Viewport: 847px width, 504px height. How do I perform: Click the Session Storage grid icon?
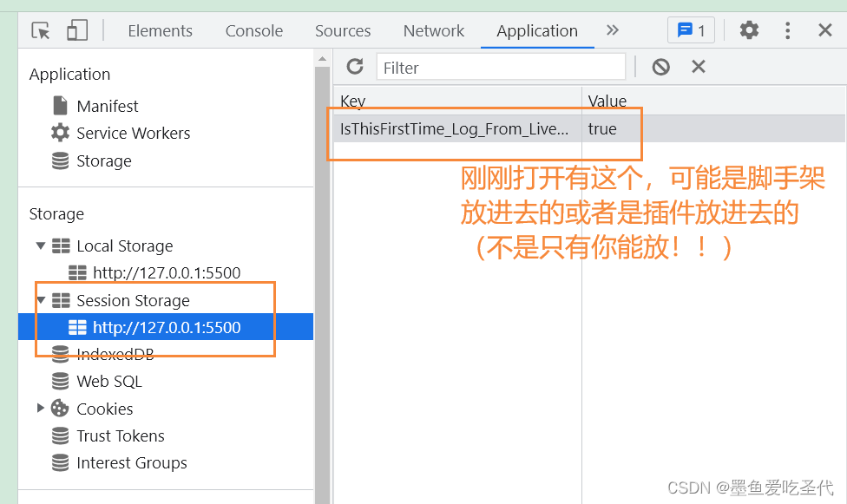61,300
